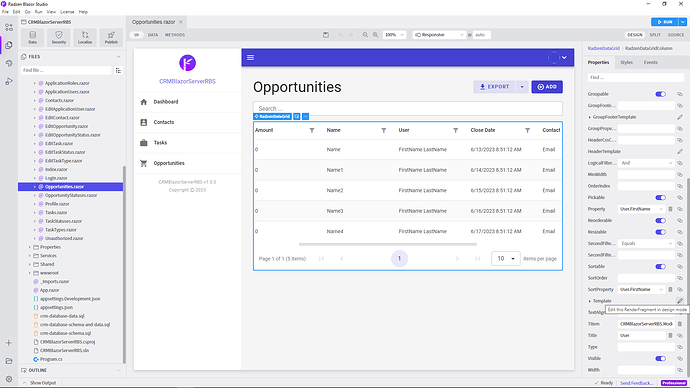This screenshot has height=388, width=690.
Task: Click the zoom in magnifier icon
Action: 375,35
